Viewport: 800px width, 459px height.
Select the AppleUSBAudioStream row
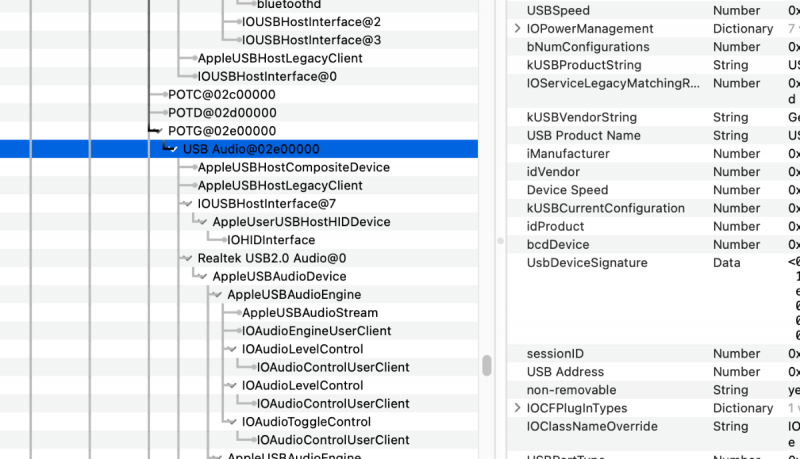tap(310, 313)
